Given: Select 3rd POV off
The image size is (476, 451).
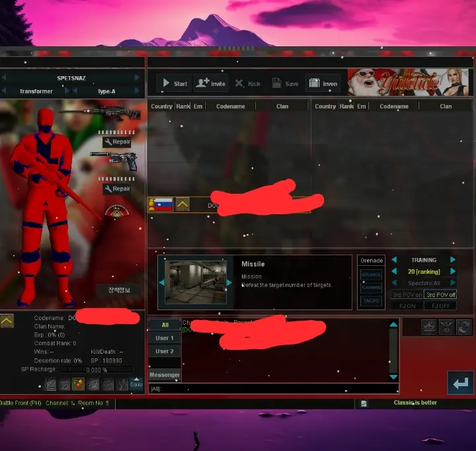Looking at the screenshot, I should coord(440,294).
